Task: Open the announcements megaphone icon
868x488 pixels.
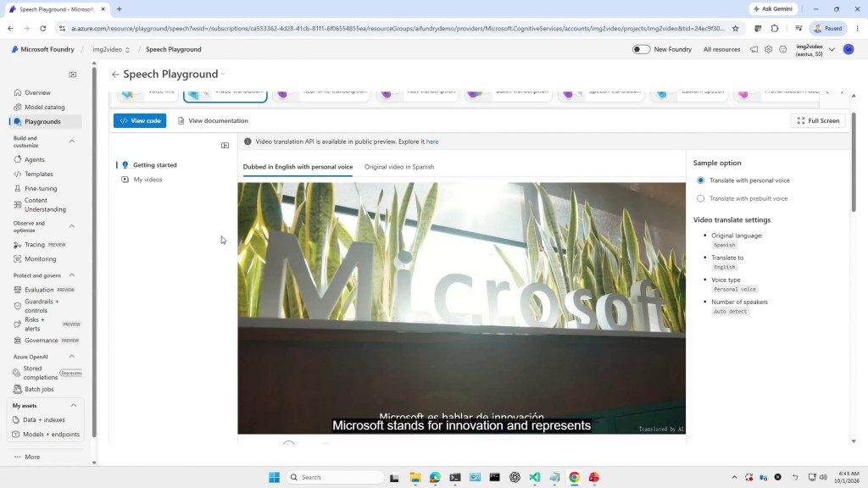Action: pos(754,49)
